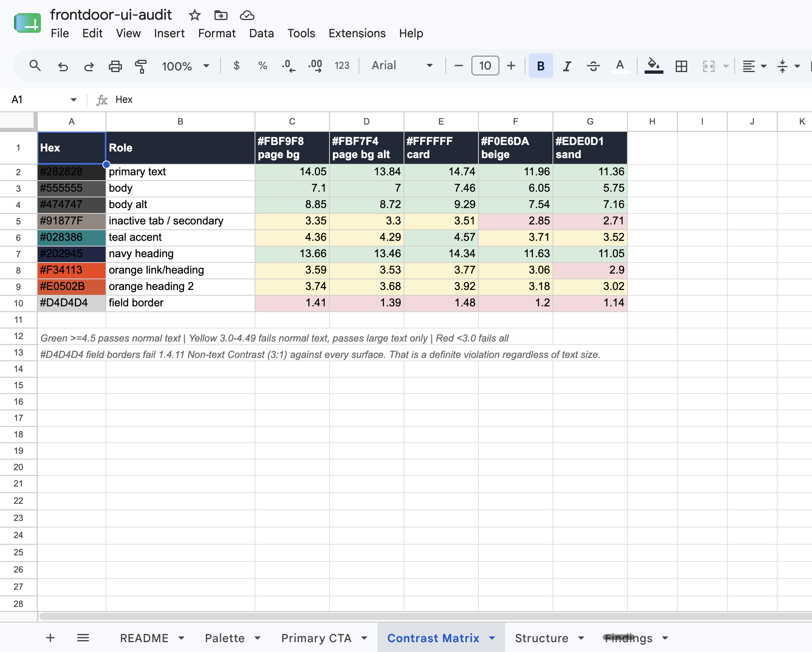Select the #028386 teal color cell
This screenshot has width=812, height=652.
(x=72, y=238)
